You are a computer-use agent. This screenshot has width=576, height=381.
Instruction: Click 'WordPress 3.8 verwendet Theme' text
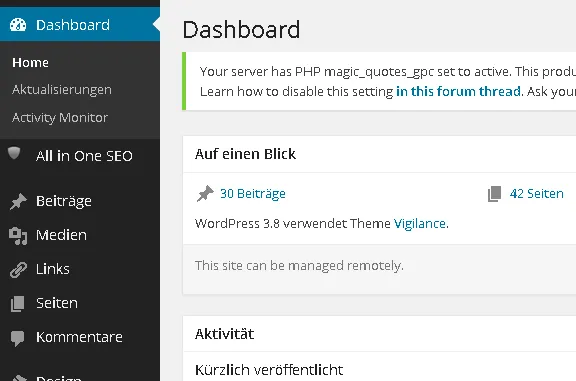click(x=292, y=223)
